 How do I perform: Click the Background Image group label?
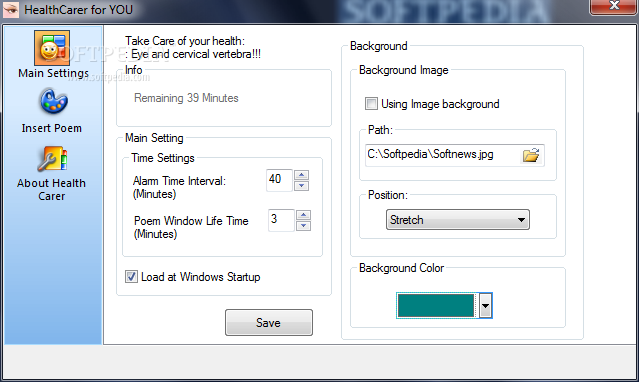pyautogui.click(x=403, y=70)
